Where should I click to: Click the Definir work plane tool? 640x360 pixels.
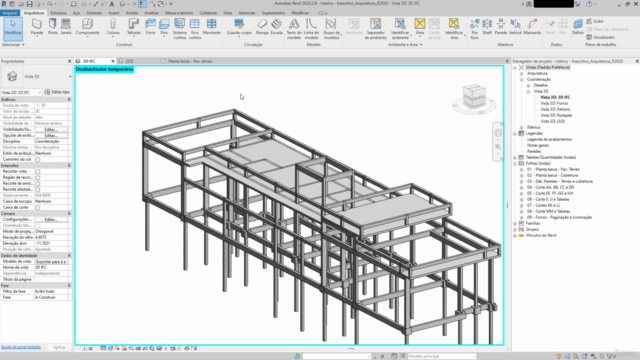point(578,27)
